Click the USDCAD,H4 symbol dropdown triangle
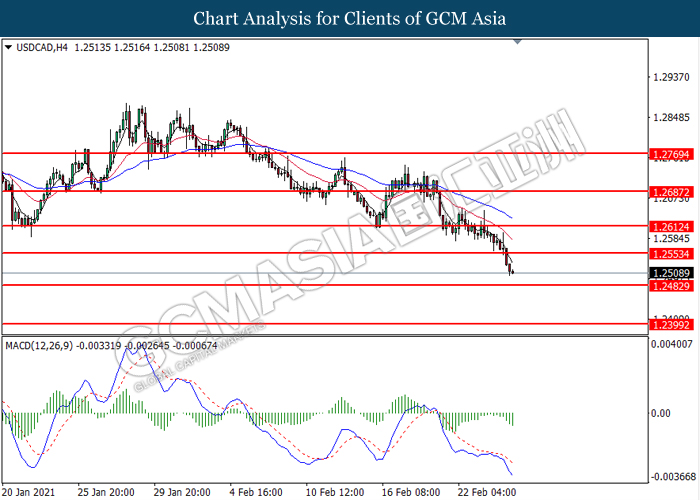Image resolution: width=700 pixels, height=500 pixels. 8,47
